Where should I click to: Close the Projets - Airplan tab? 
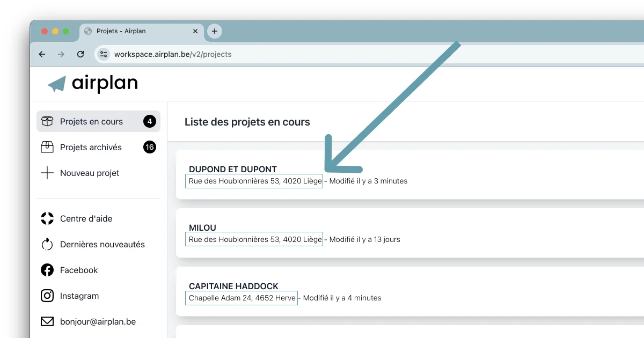pyautogui.click(x=195, y=31)
